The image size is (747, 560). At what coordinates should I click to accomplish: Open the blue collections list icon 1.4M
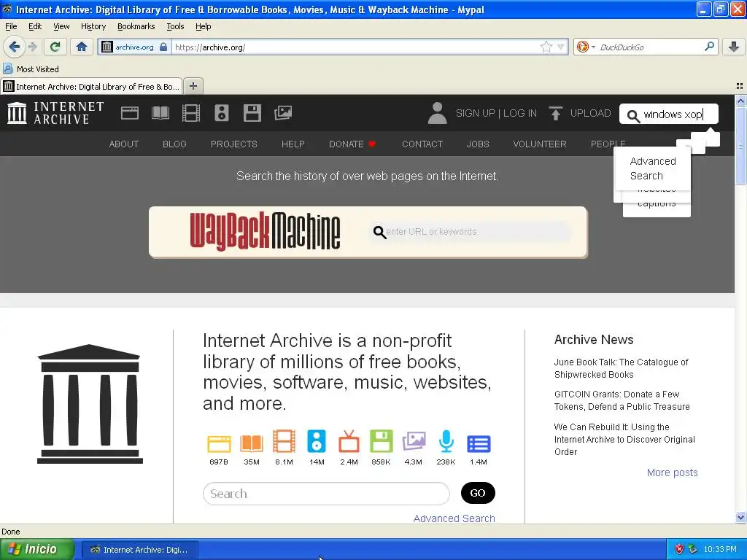[x=479, y=443]
